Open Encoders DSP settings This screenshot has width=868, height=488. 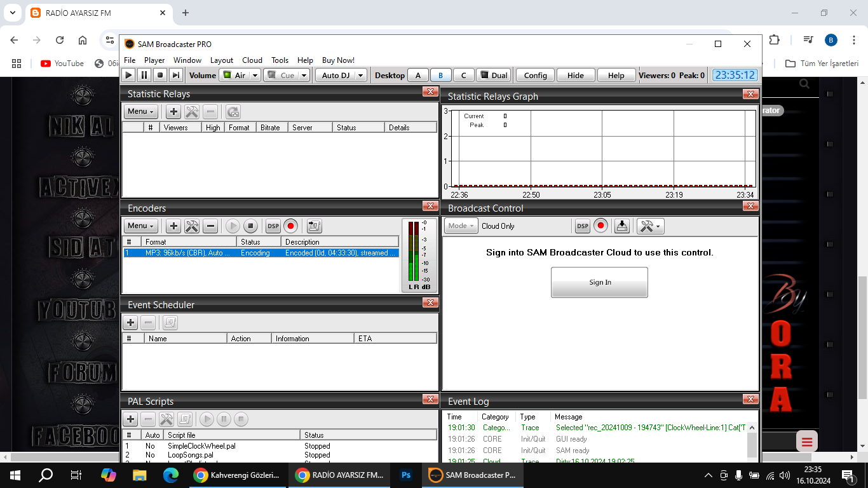273,226
